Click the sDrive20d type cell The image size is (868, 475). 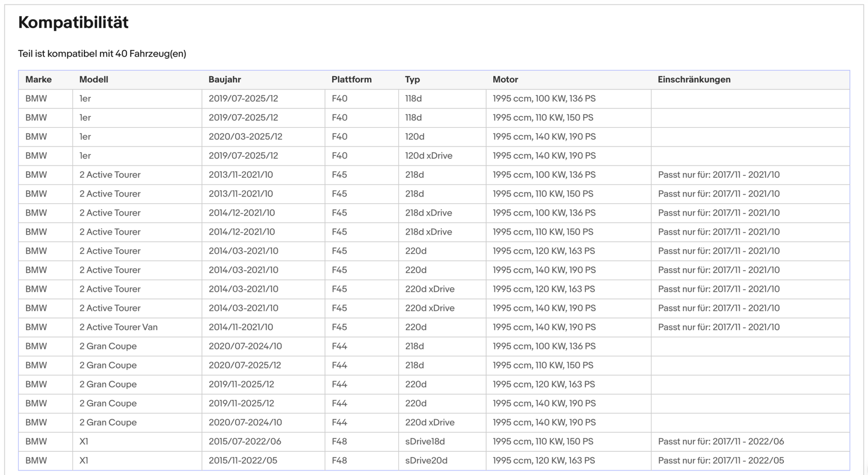tap(426, 461)
